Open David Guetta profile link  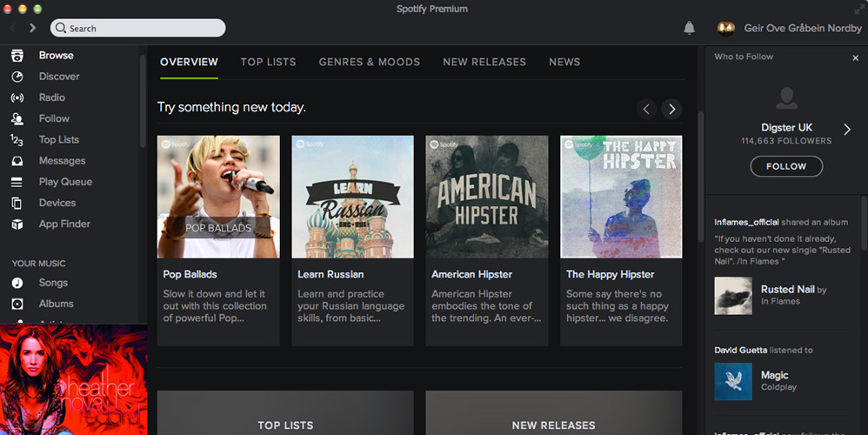(x=740, y=350)
